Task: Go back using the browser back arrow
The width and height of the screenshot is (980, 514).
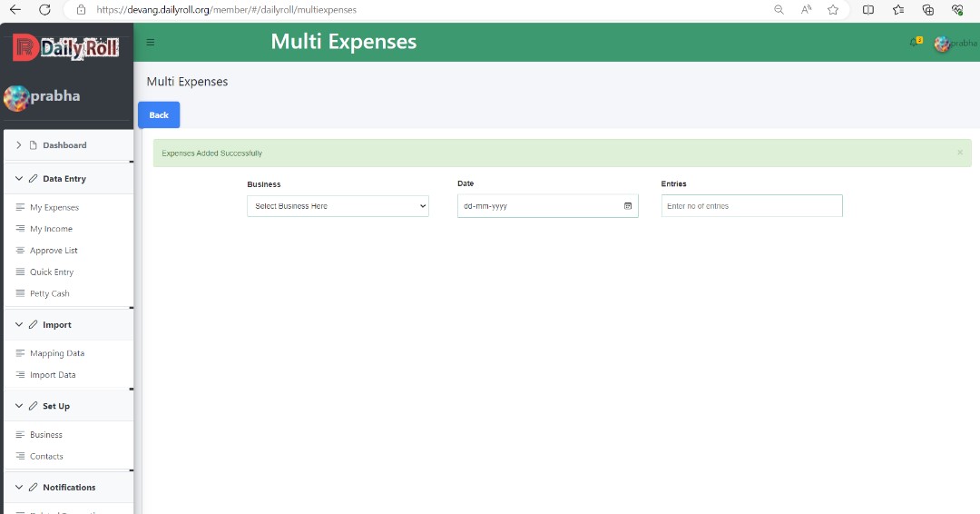Action: (x=15, y=9)
